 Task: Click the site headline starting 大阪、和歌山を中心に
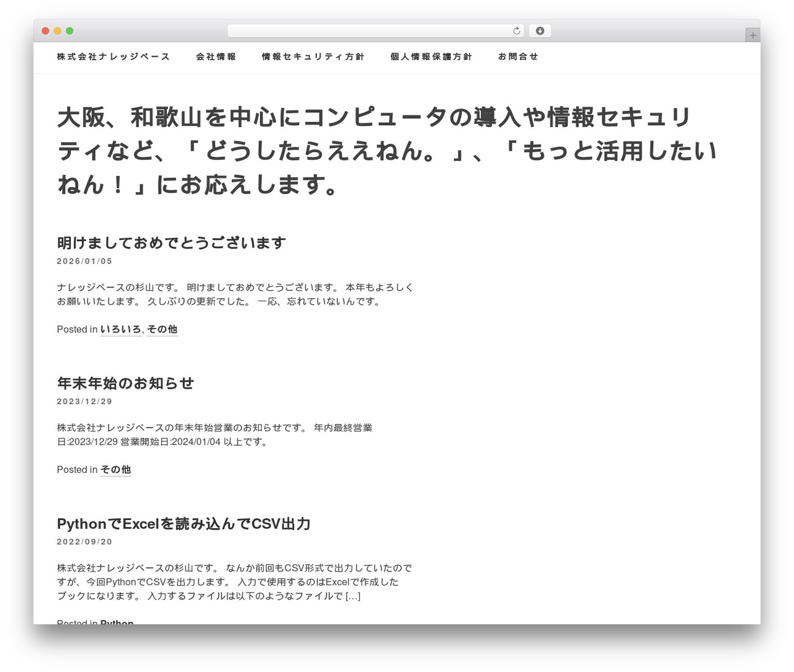[x=387, y=151]
